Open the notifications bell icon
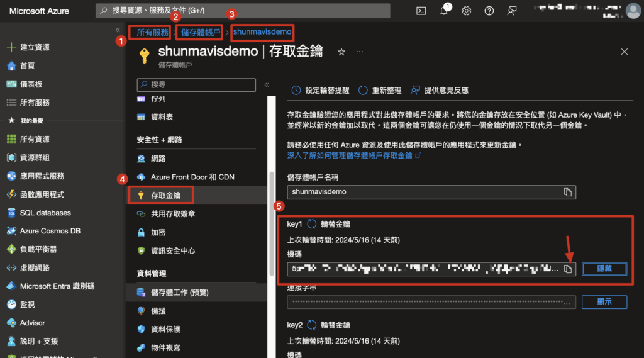The width and height of the screenshot is (644, 358). [444, 11]
